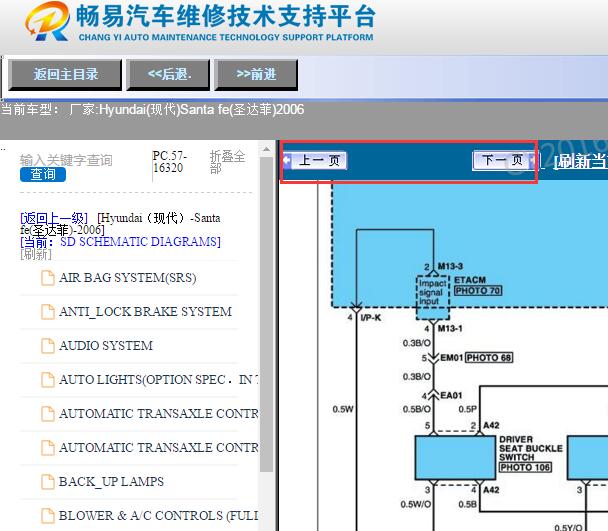The height and width of the screenshot is (531, 608).
Task: Open the BACK_UP LAMPS entry
Action: tap(111, 481)
